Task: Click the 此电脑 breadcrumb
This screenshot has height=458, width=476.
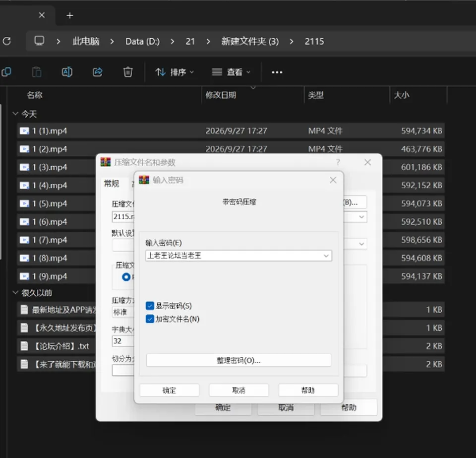Action: coord(86,41)
